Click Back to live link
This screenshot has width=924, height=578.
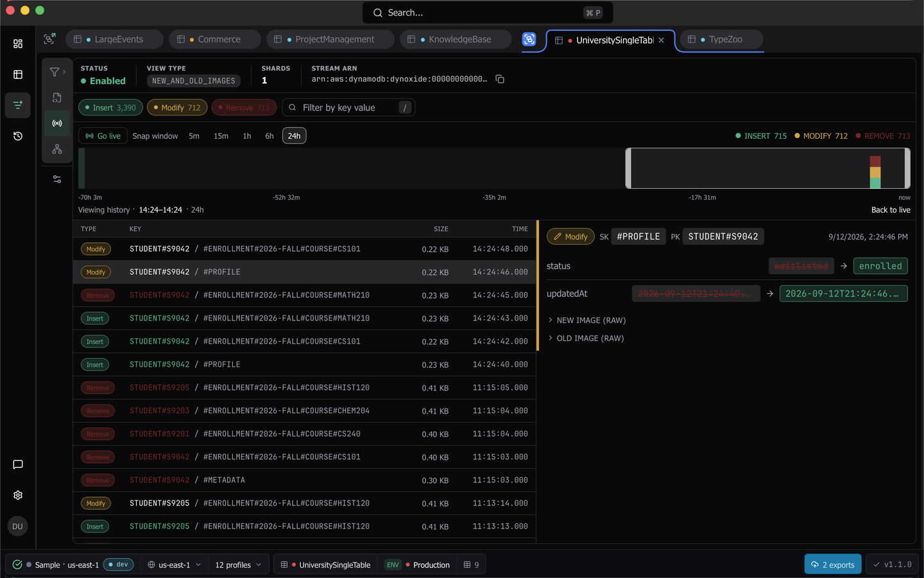click(891, 210)
